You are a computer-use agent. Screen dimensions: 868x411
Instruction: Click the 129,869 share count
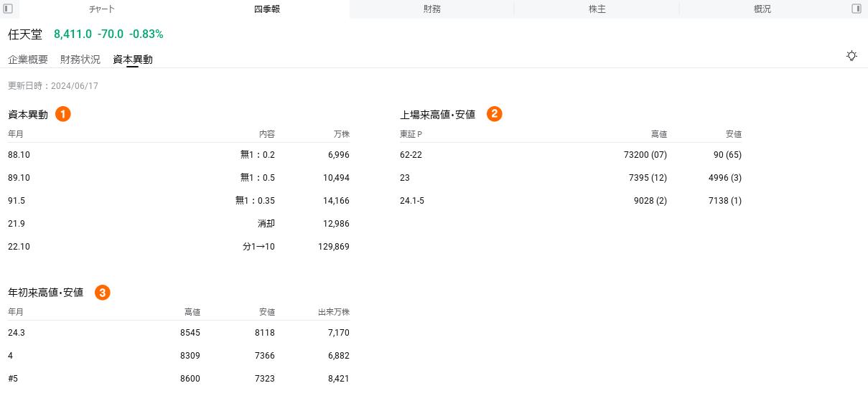tap(334, 247)
